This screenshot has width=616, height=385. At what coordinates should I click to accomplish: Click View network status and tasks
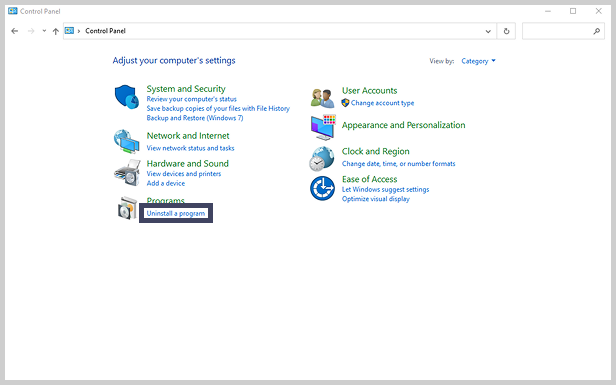tap(191, 148)
